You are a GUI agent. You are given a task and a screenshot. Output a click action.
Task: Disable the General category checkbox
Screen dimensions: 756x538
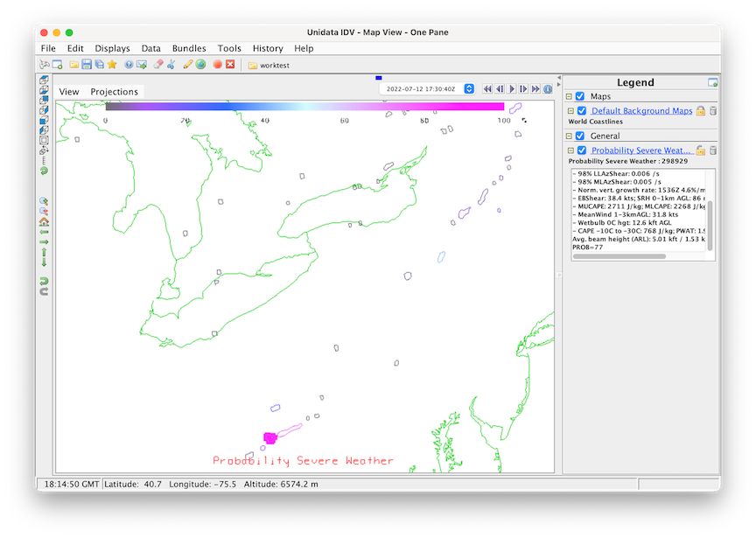coord(579,136)
